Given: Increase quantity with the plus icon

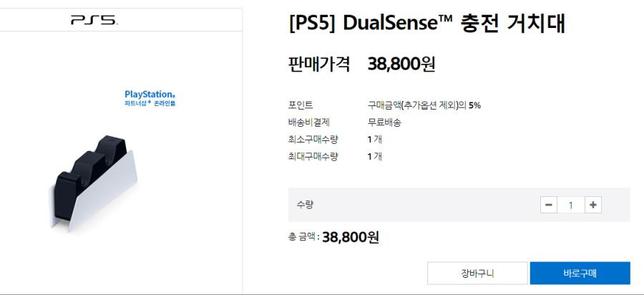Looking at the screenshot, I should pos(593,205).
